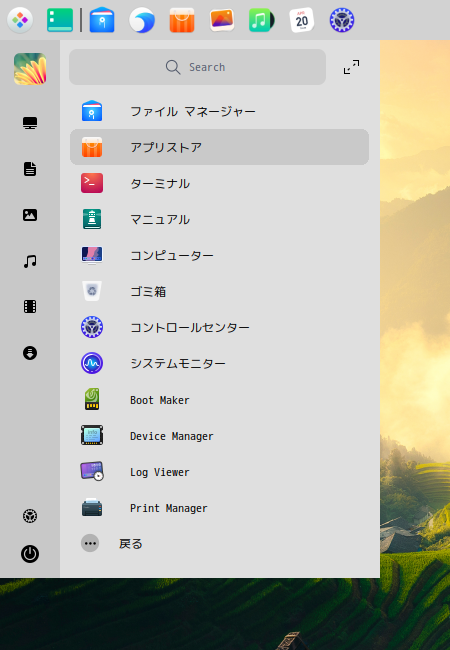
Task: Click the power button in sidebar
Action: pyautogui.click(x=30, y=554)
